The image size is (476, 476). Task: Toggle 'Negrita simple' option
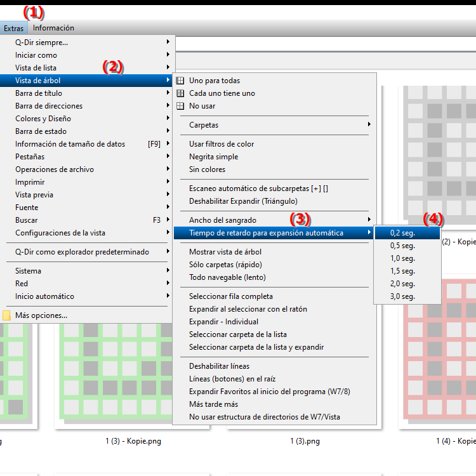pyautogui.click(x=274, y=157)
